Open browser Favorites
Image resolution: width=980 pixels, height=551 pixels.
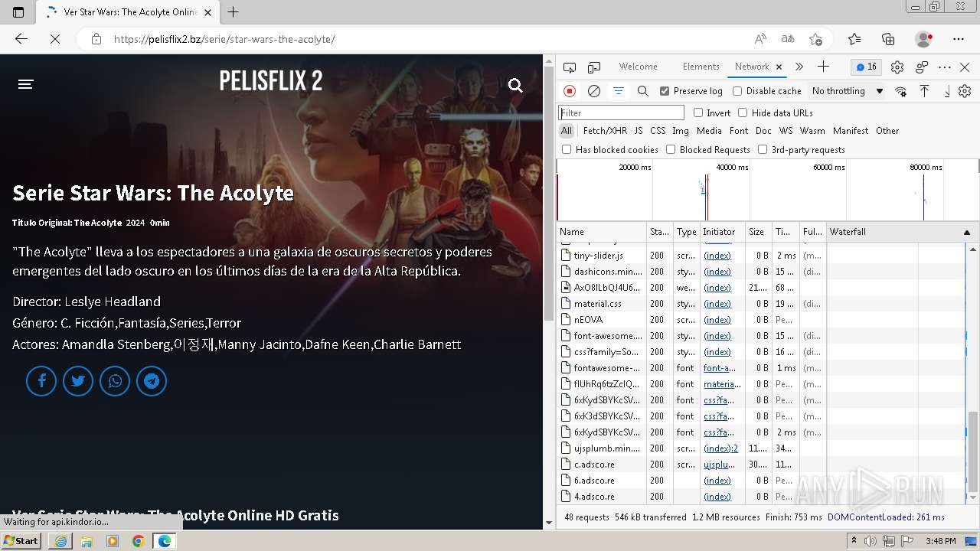854,39
